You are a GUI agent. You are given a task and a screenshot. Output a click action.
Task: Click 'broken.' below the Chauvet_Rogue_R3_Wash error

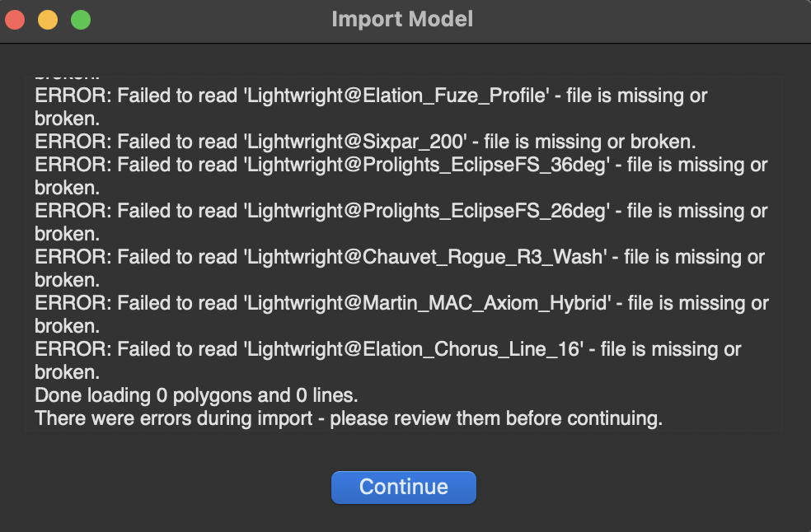[x=67, y=280]
